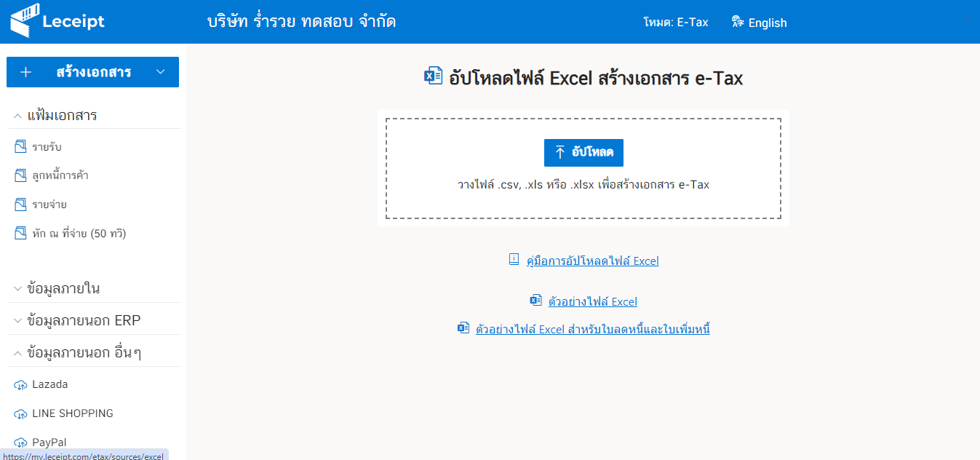Click the cloud icon beside PayPal
980x460 pixels.
coord(20,442)
